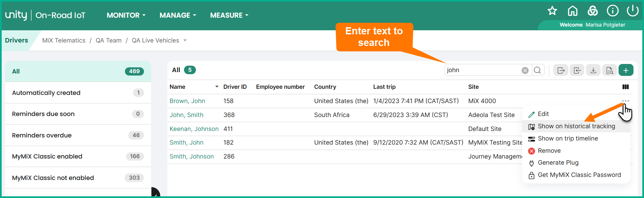Clear the search text with X icon
The height and width of the screenshot is (198, 644).
(x=525, y=70)
